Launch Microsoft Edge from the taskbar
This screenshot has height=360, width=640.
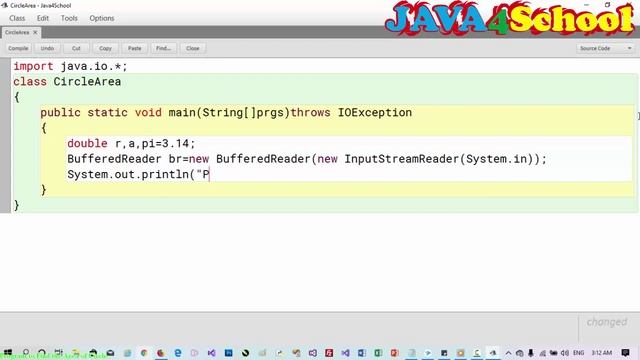[178, 353]
